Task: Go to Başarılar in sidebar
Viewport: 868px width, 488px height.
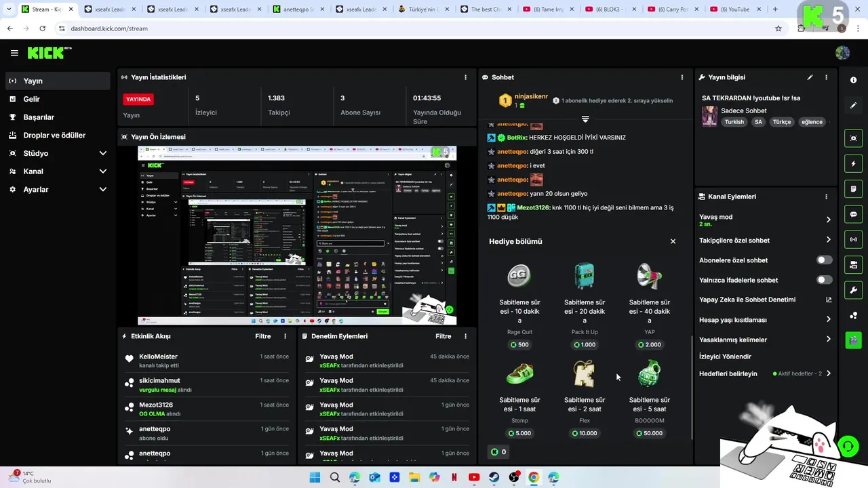Action: (x=58, y=117)
